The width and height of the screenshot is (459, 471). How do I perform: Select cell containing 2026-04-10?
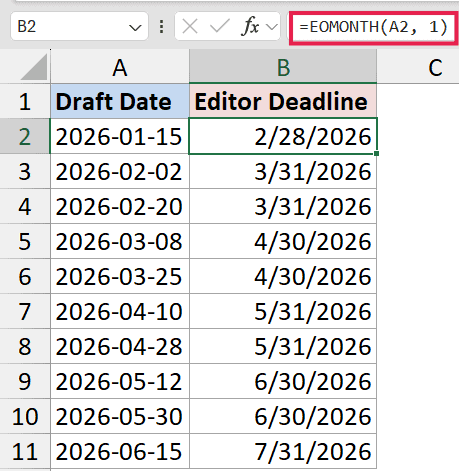click(x=120, y=311)
